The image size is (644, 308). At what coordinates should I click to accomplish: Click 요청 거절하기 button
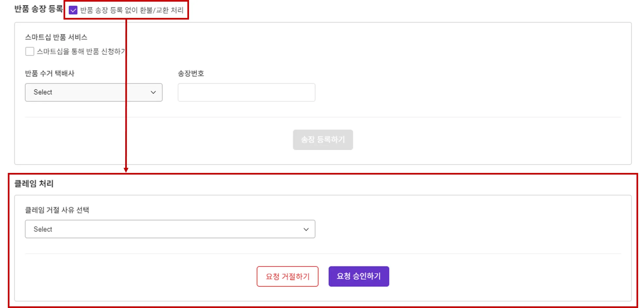[x=287, y=276]
